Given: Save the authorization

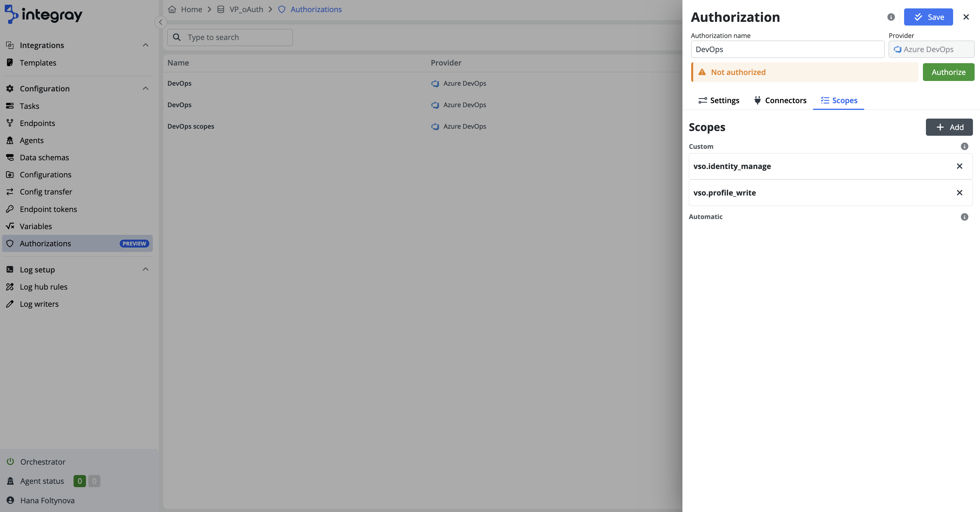Looking at the screenshot, I should pyautogui.click(x=928, y=17).
